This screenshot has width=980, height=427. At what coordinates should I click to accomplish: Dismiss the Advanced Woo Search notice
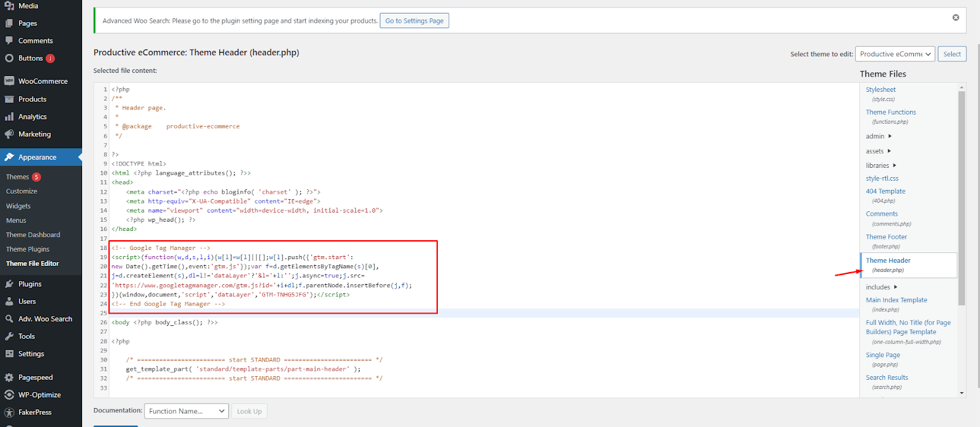(956, 17)
